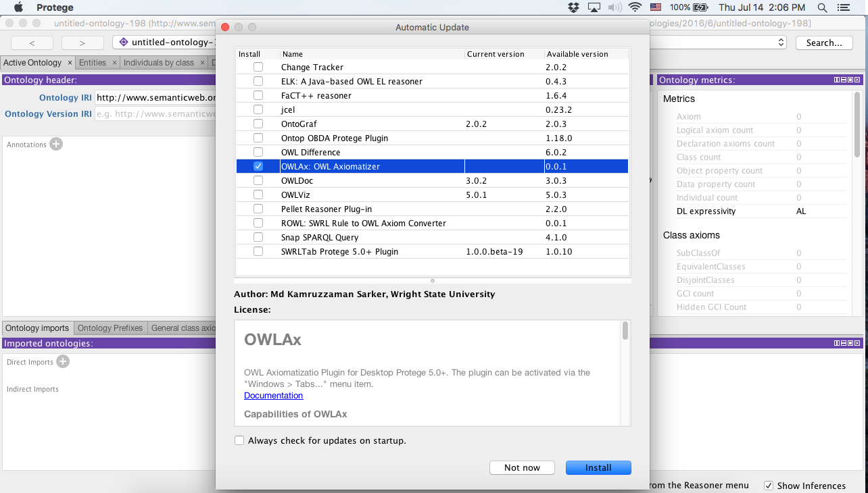Select the Ontology imports tab
This screenshot has height=493, width=868.
(x=37, y=328)
